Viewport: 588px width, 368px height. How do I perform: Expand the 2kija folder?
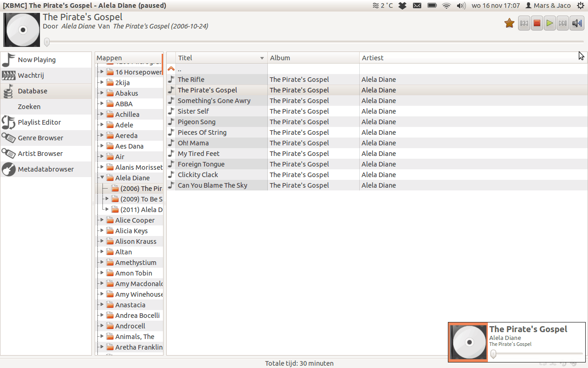point(102,82)
